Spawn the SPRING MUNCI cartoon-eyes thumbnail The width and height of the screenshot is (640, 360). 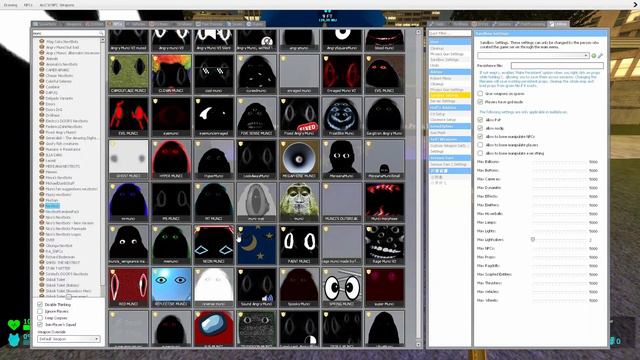[342, 288]
